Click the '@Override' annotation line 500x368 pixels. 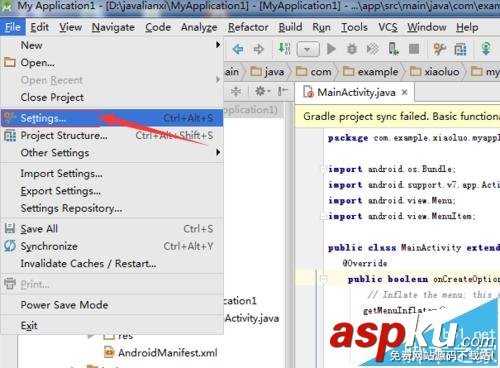pyautogui.click(x=365, y=263)
